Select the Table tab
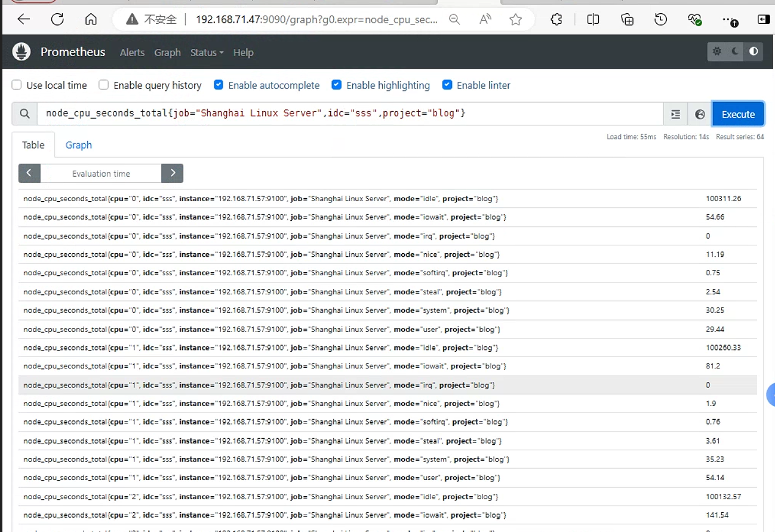Viewport: 775px width, 532px height. coord(33,145)
